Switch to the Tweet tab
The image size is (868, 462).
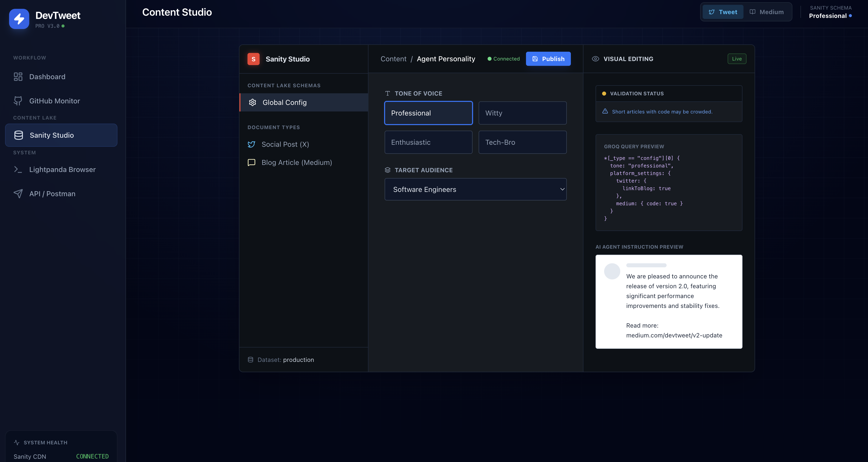click(x=723, y=12)
